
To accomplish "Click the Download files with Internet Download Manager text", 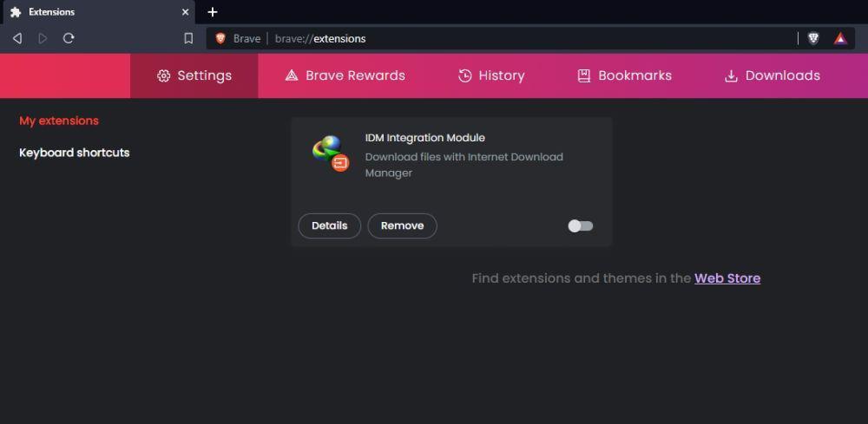I will pos(464,165).
